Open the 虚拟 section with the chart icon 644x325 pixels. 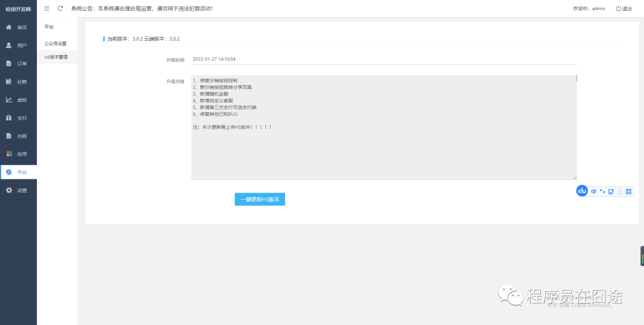click(18, 100)
